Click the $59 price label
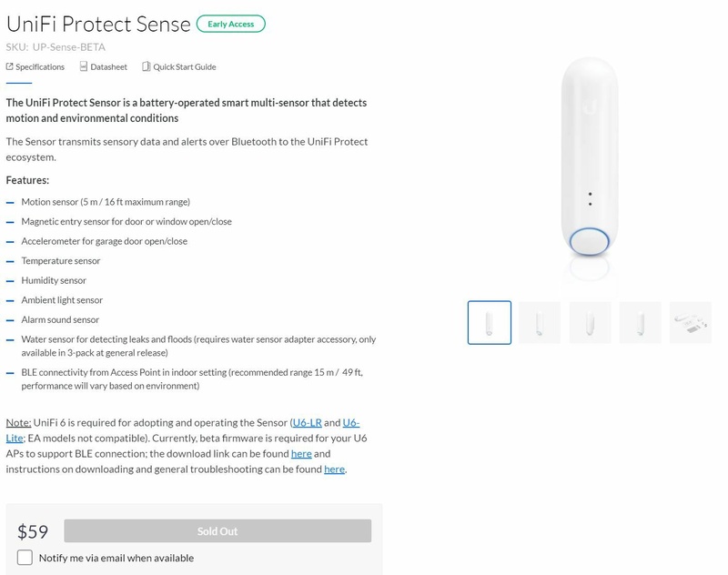 (33, 532)
